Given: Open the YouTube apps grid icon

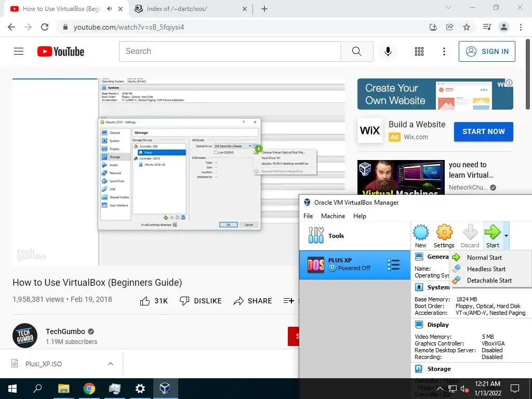Looking at the screenshot, I should [419, 51].
